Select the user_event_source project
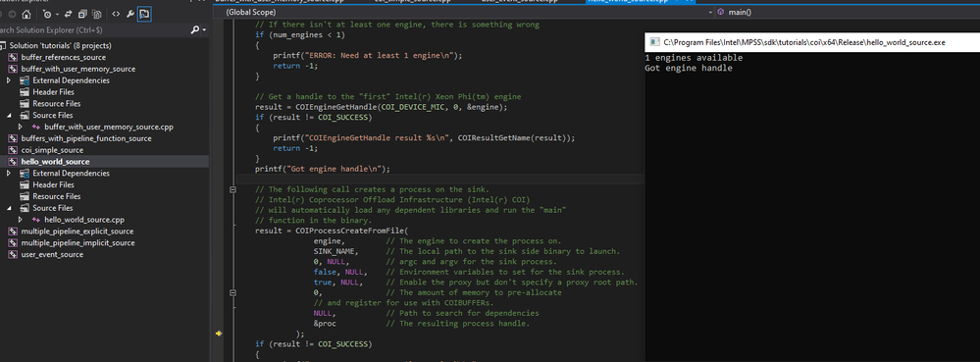 [x=52, y=254]
